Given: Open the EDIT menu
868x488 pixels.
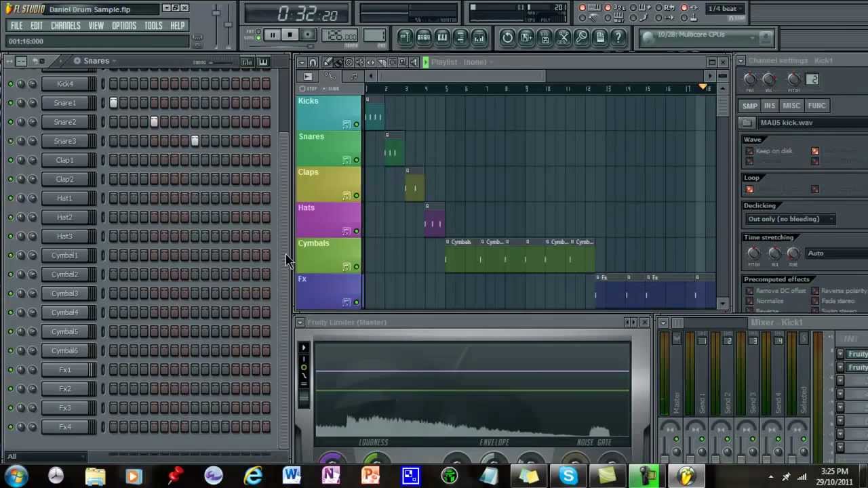Looking at the screenshot, I should pyautogui.click(x=37, y=26).
